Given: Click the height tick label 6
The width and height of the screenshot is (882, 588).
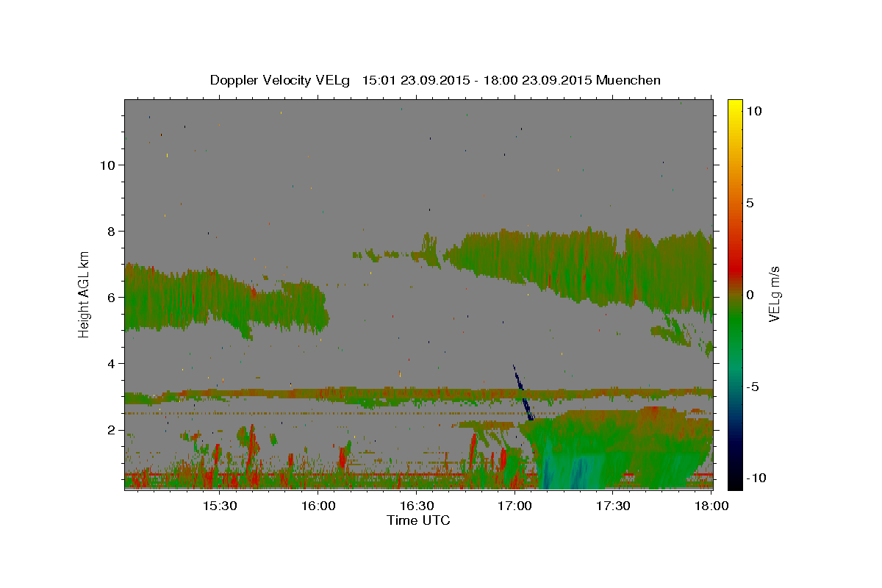Looking at the screenshot, I should click(112, 297).
